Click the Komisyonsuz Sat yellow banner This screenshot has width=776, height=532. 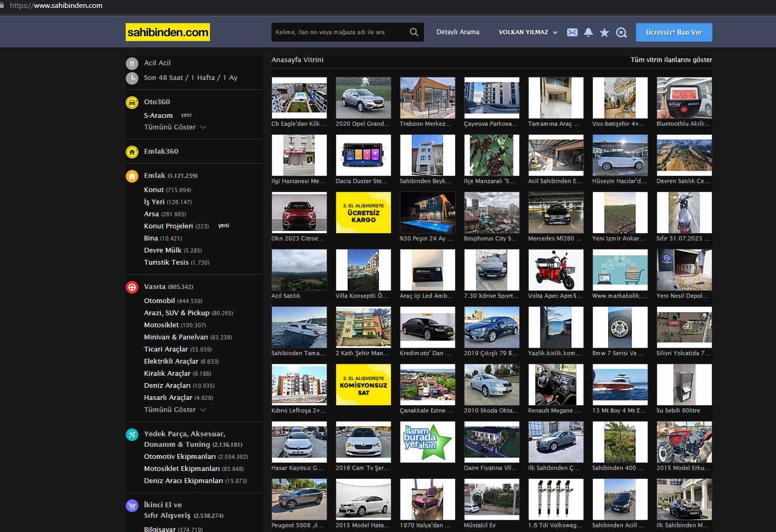[364, 385]
